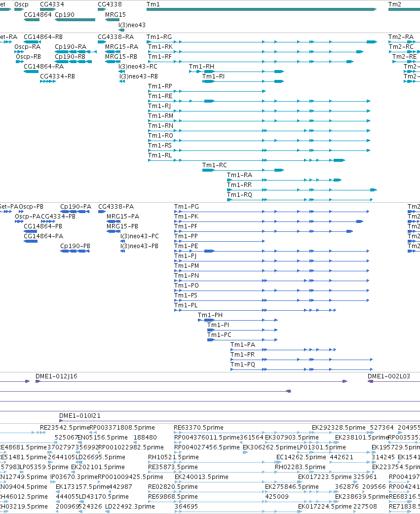The width and height of the screenshot is (420, 514).
Task: Click the l(3)neo43 gene label
Action: pyautogui.click(x=132, y=25)
